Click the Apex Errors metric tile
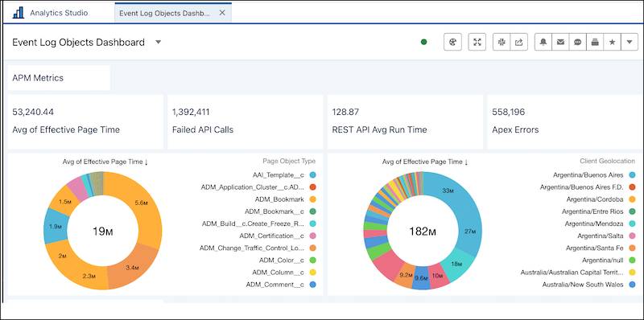 565,122
